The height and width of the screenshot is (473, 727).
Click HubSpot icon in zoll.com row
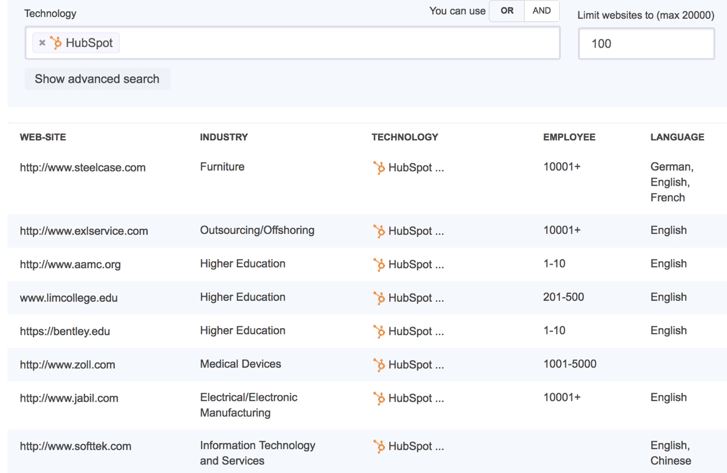(x=379, y=364)
